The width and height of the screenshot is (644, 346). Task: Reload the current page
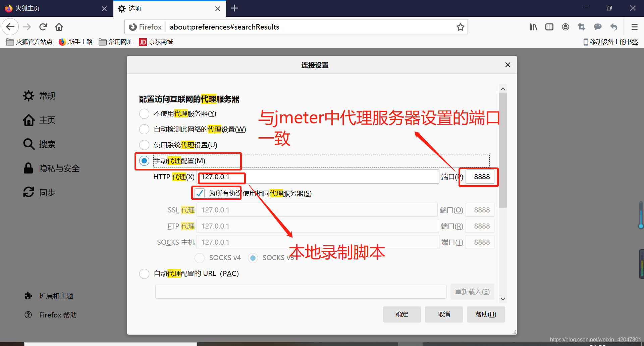(x=43, y=27)
